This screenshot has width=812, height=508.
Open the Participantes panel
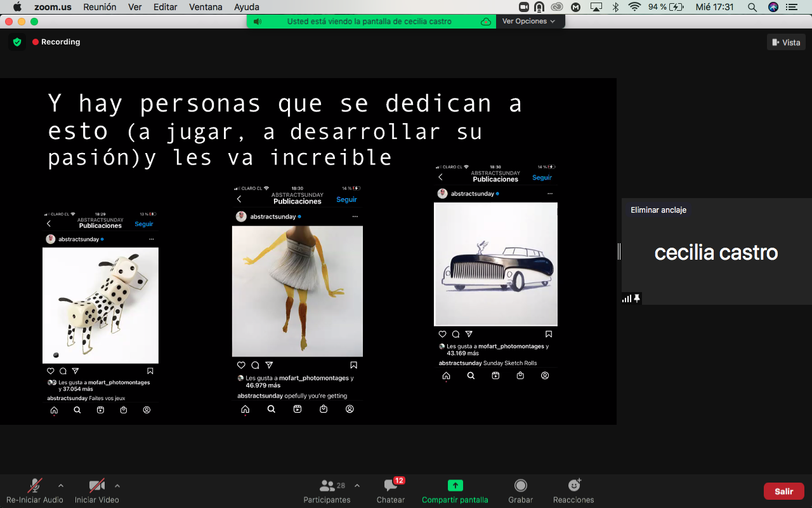point(327,490)
